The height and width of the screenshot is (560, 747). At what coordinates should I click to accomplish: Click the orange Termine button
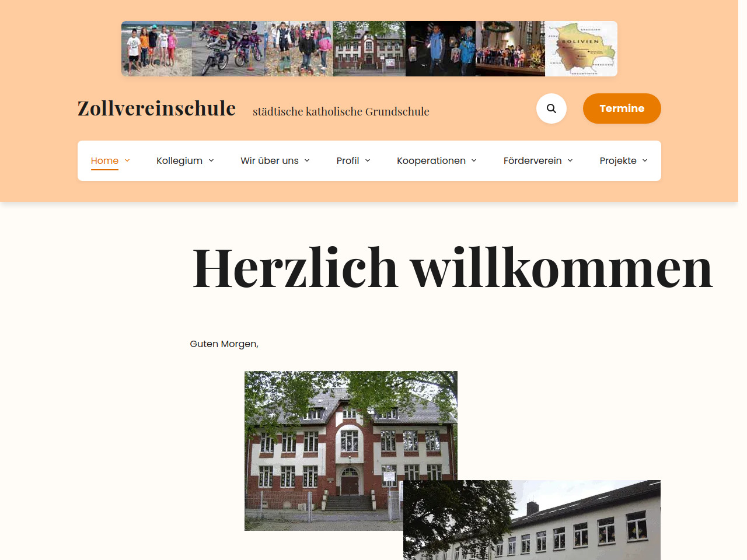[622, 108]
